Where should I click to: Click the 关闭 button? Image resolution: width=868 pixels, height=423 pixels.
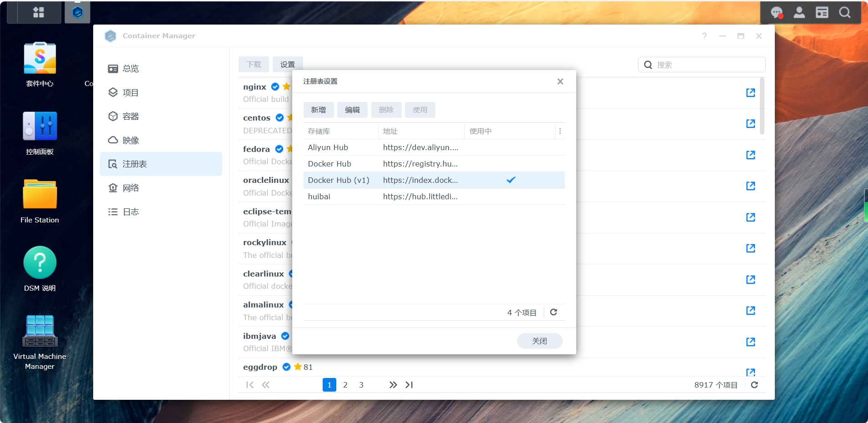(539, 341)
